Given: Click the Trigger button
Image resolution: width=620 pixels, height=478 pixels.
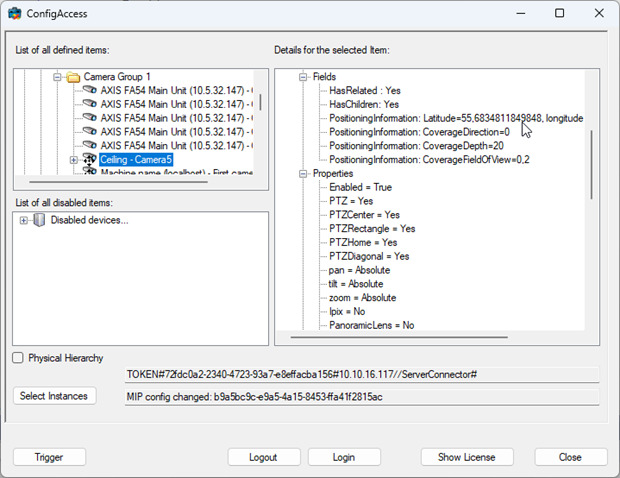Looking at the screenshot, I should tap(49, 457).
